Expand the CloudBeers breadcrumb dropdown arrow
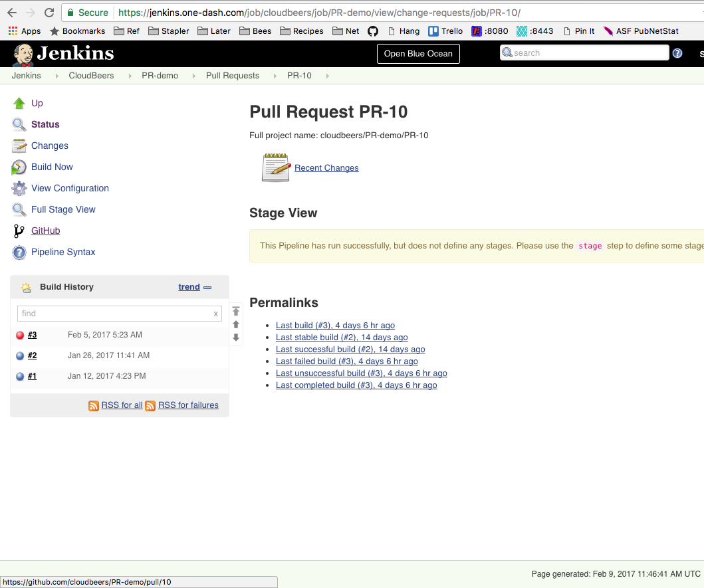 (x=128, y=76)
